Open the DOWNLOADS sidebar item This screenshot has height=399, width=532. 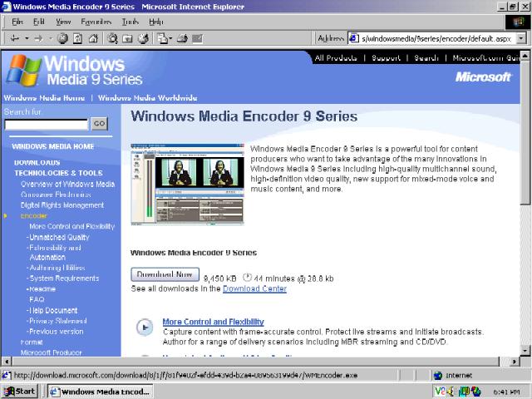pos(37,163)
